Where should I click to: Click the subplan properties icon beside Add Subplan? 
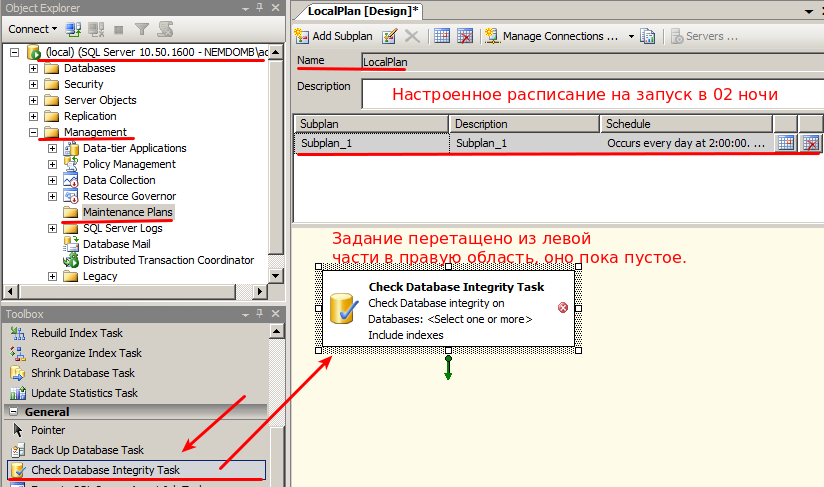pyautogui.click(x=389, y=36)
